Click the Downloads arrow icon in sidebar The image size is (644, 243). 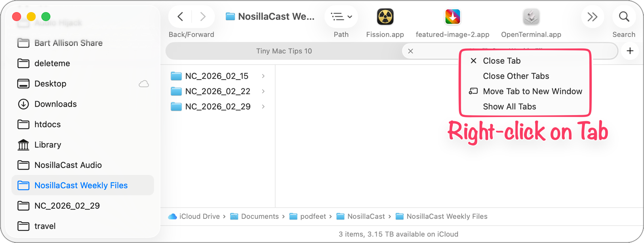[x=23, y=104]
